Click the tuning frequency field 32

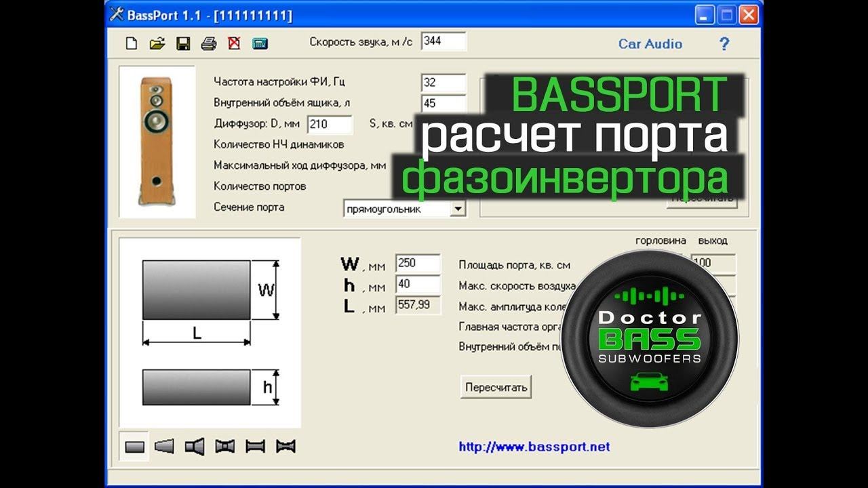[x=443, y=83]
